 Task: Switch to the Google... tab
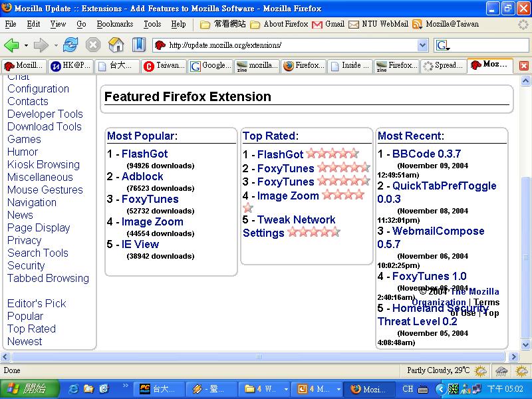(211, 65)
